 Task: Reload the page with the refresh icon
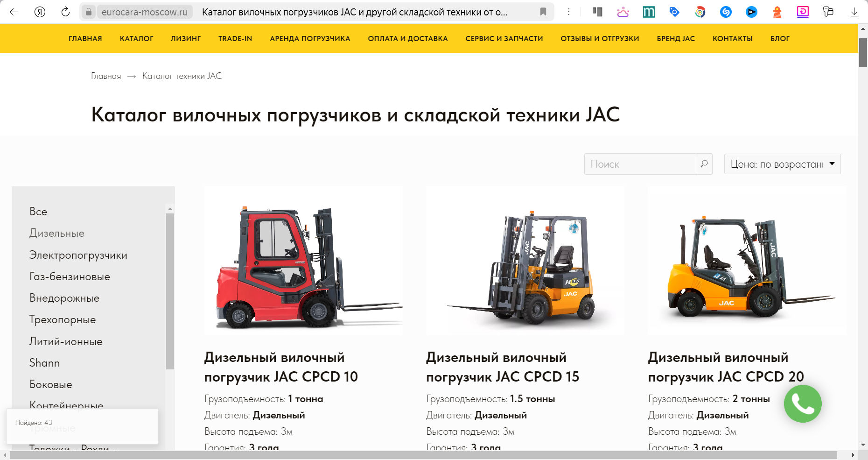(x=65, y=12)
